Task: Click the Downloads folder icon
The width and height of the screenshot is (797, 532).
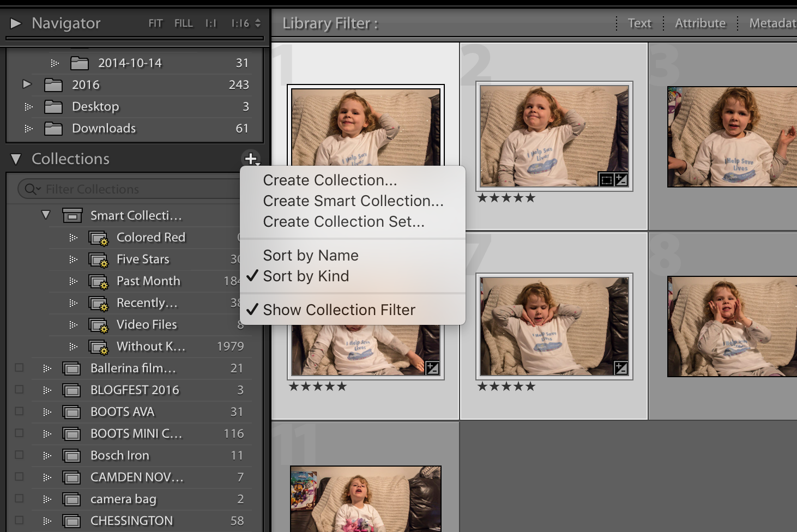Action: [53, 129]
